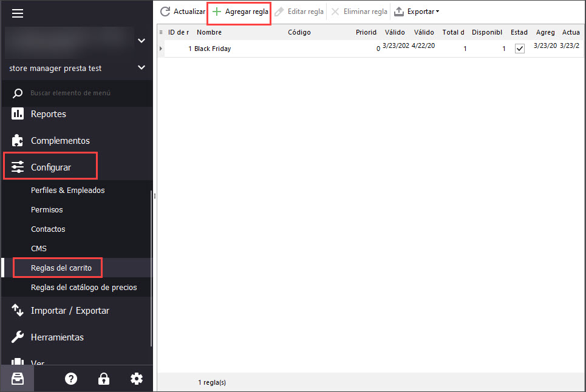Click the 1 regla(s) status text

[x=212, y=382]
